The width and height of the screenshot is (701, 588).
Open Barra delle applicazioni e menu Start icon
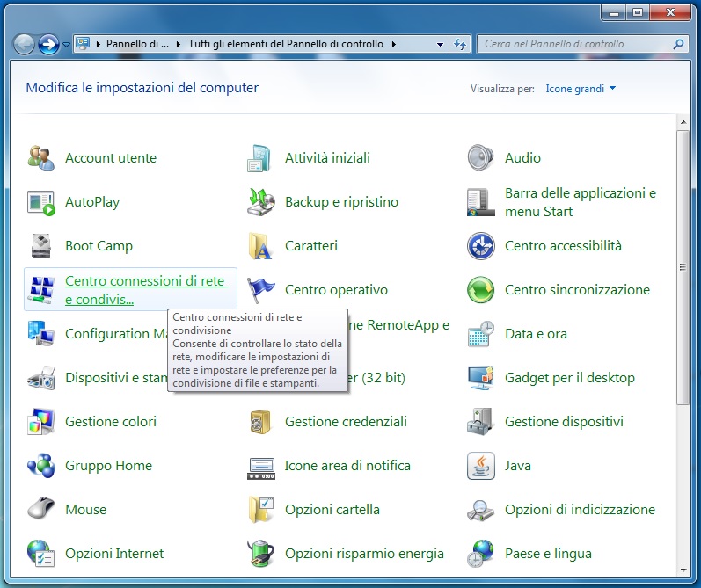tap(480, 202)
